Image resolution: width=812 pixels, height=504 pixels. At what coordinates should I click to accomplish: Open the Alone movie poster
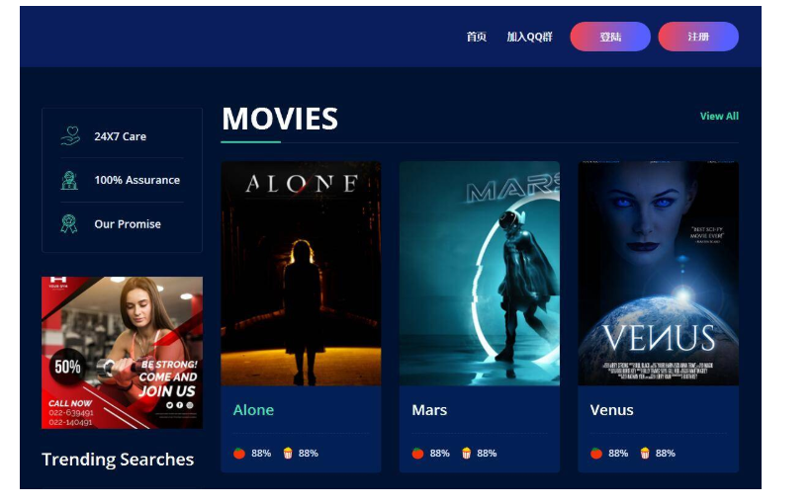pos(301,274)
